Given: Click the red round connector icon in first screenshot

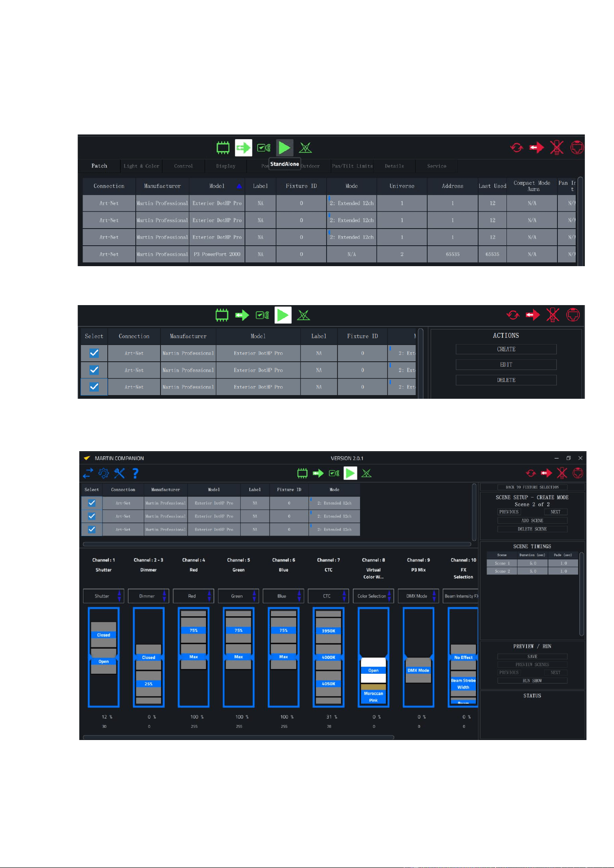Looking at the screenshot, I should pos(577,147).
